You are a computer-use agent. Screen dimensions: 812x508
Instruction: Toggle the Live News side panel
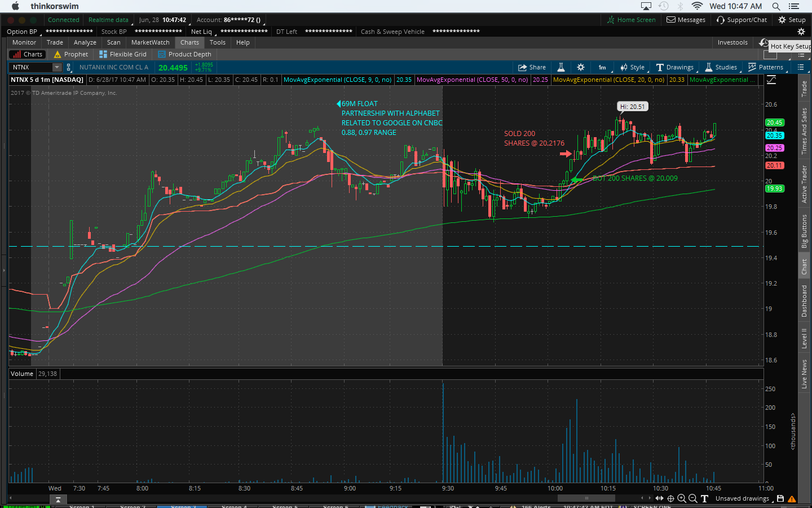click(805, 373)
